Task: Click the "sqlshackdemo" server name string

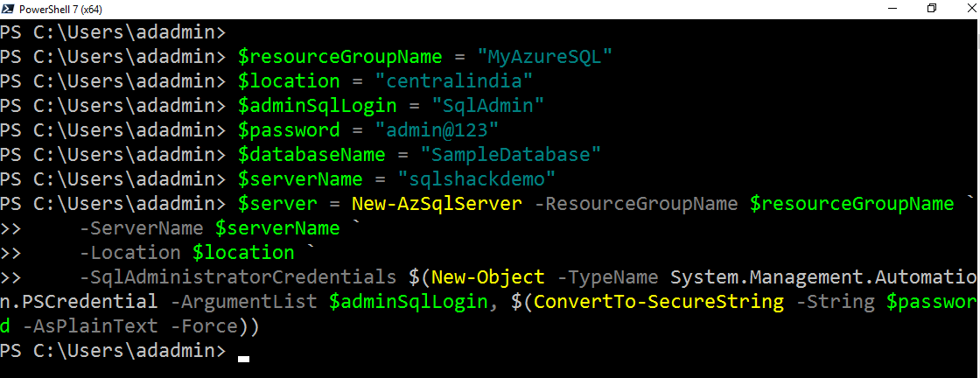Action: click(477, 179)
